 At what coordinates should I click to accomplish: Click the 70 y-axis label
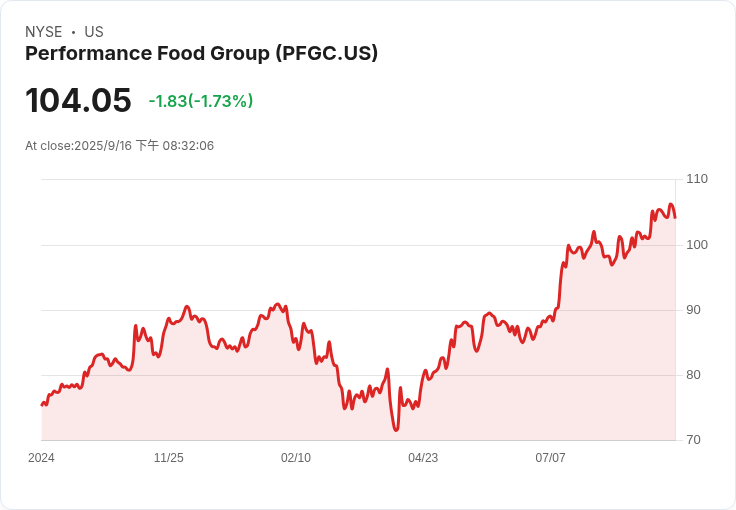coord(693,440)
